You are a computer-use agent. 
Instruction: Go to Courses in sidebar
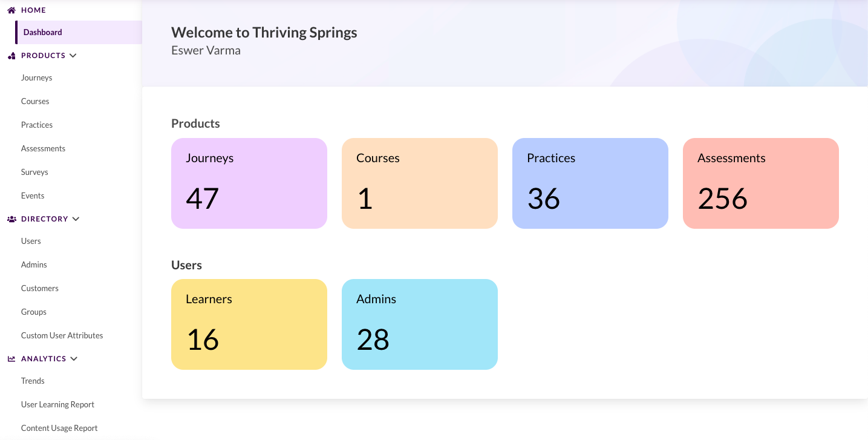[x=35, y=102]
